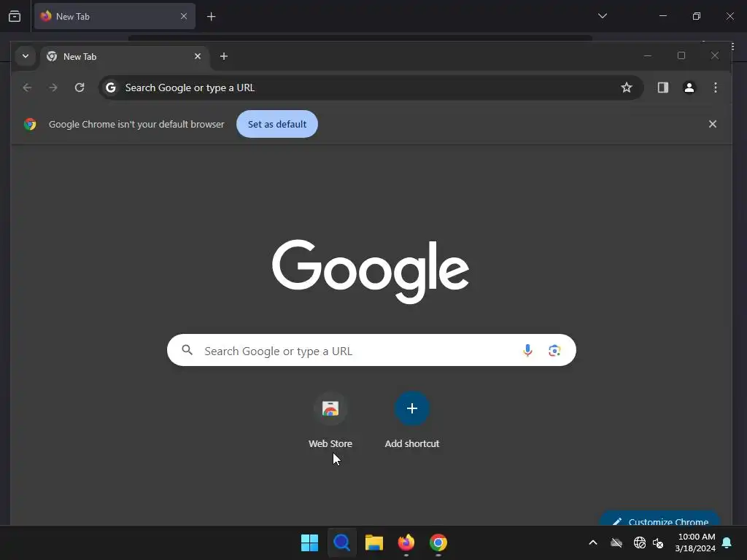
Task: Open network settings from the globe tray icon
Action: pos(639,542)
